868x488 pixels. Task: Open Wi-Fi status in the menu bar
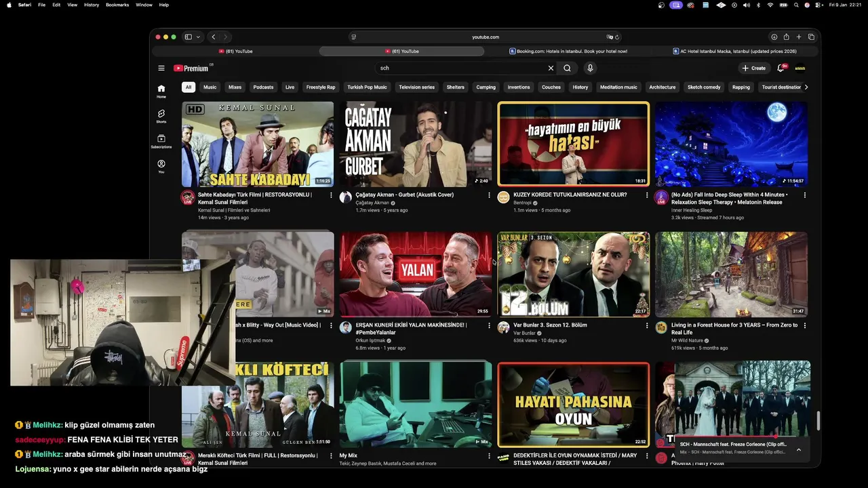(x=770, y=5)
